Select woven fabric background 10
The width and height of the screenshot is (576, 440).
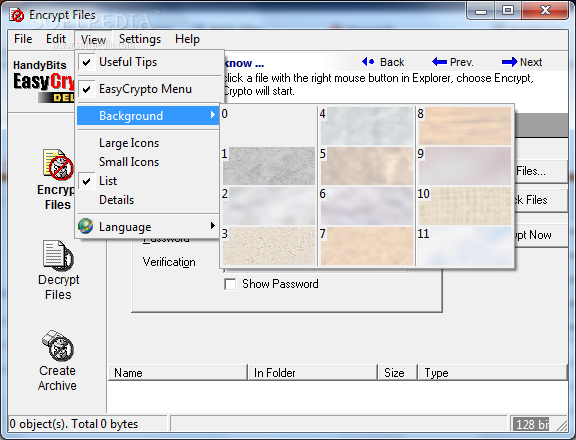[x=464, y=206]
